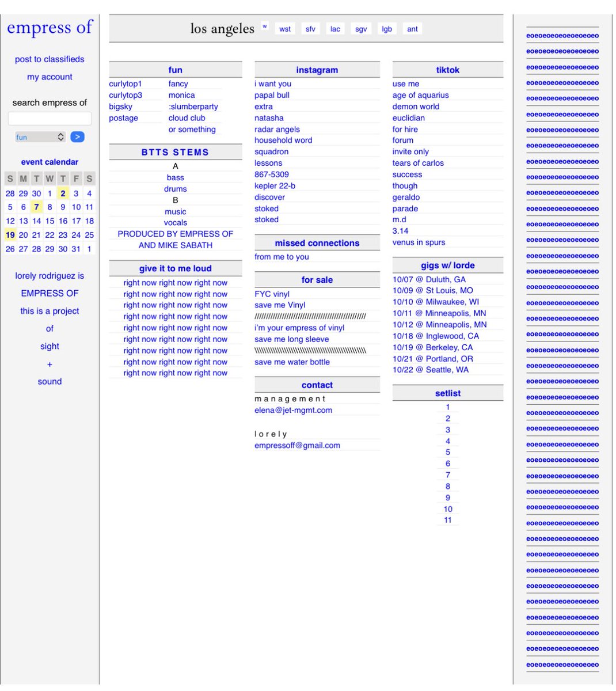Open from me to you link
The height and width of the screenshot is (691, 616).
click(x=282, y=257)
